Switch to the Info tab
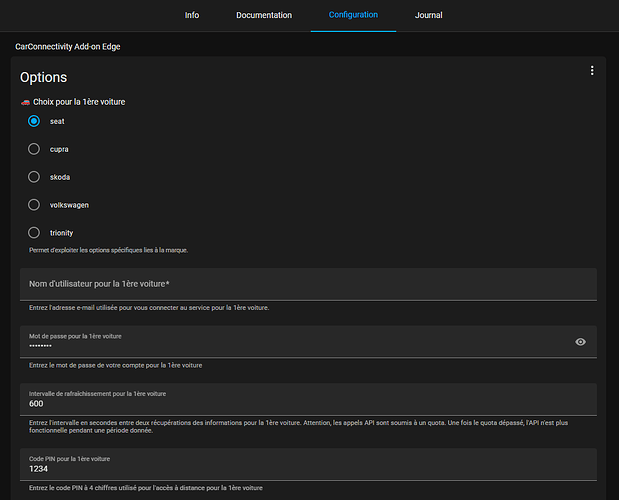Image resolution: width=619 pixels, height=500 pixels. tap(192, 15)
